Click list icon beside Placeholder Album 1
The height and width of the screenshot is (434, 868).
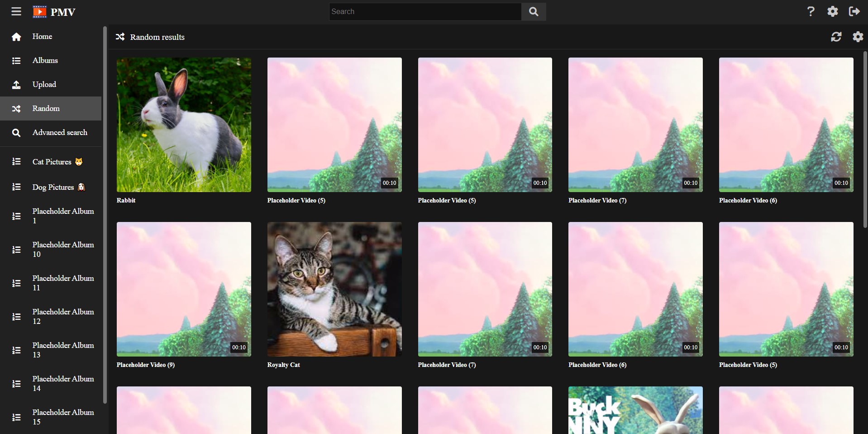coord(16,216)
